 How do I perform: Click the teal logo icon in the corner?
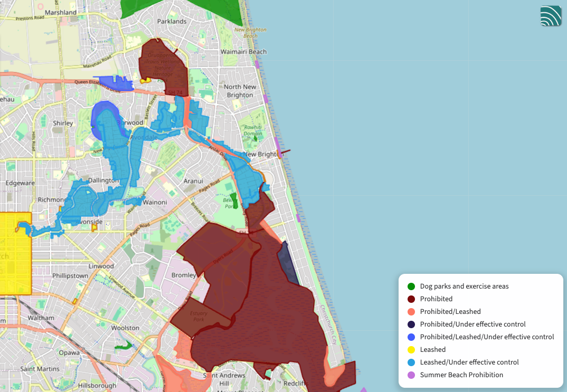(x=551, y=16)
